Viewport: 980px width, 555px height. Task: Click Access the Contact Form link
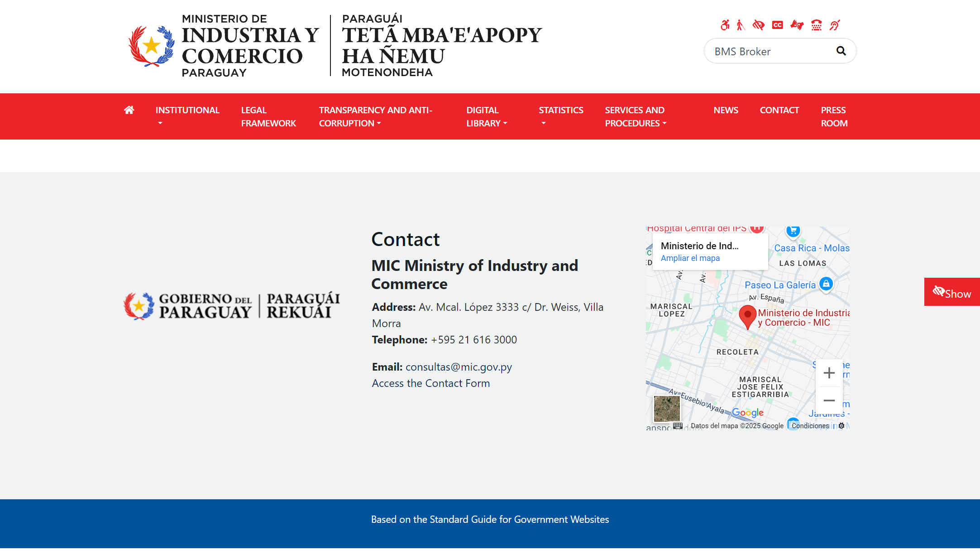[431, 383]
